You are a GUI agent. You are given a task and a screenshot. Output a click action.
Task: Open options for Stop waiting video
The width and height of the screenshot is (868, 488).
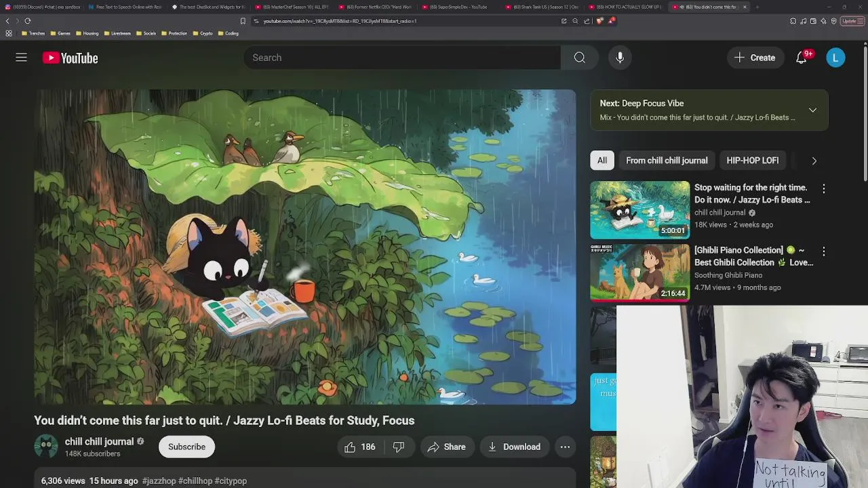[823, 188]
